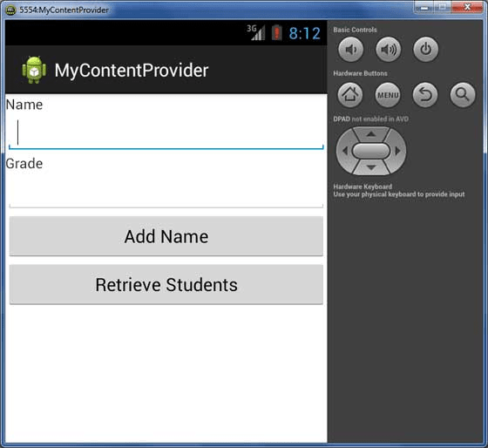Click the Android app icon in the action bar
The width and height of the screenshot is (488, 448).
coord(34,70)
